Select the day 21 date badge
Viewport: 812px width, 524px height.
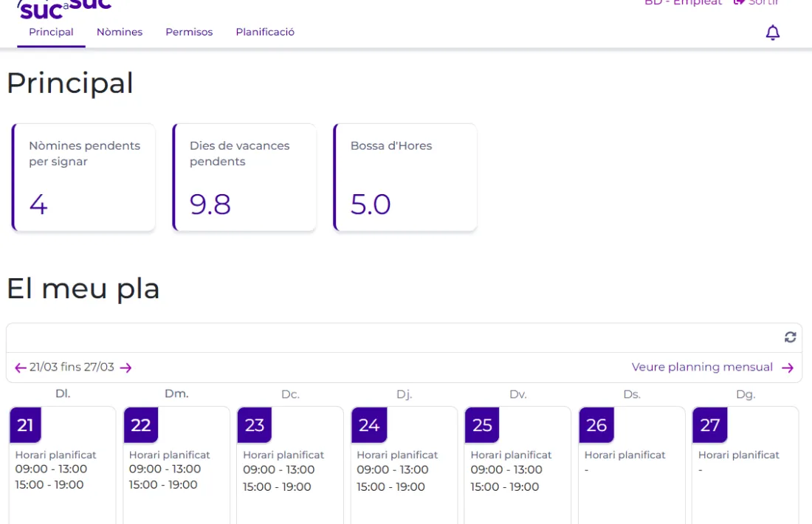[x=25, y=425]
